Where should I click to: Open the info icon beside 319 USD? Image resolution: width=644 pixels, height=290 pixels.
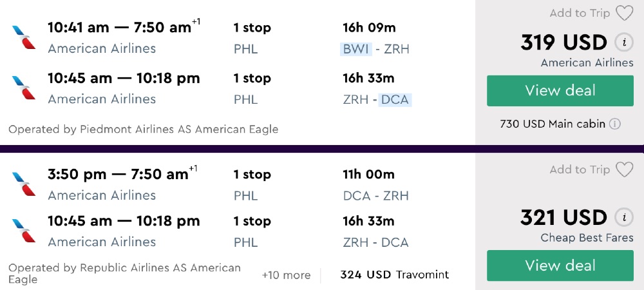tap(623, 43)
